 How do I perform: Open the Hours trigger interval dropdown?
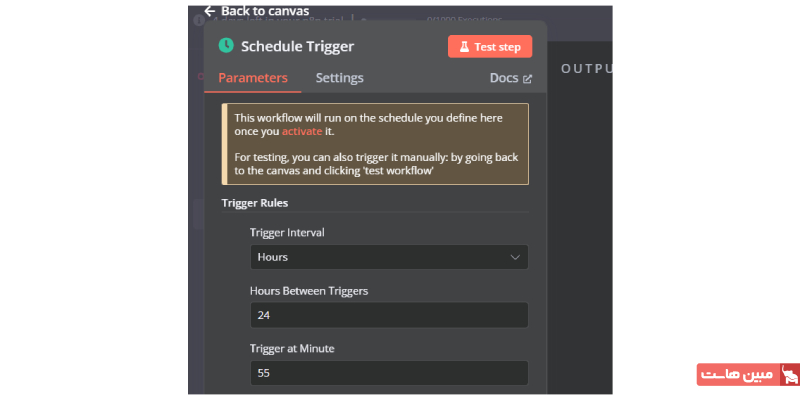pos(389,257)
